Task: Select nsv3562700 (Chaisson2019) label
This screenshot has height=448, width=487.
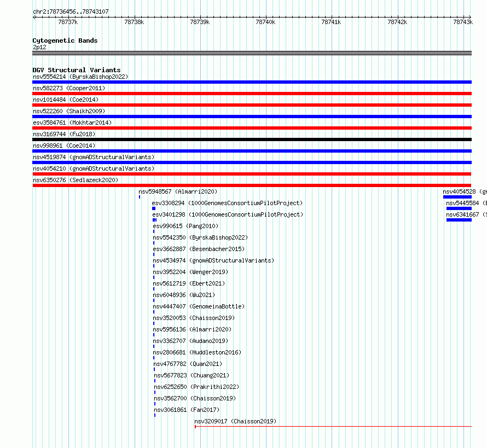Action: coord(195,398)
